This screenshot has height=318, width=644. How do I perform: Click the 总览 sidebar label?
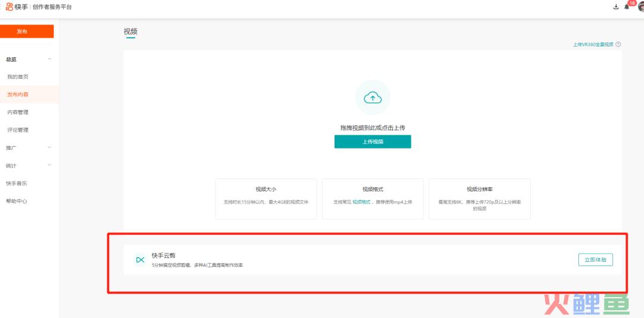(x=11, y=60)
